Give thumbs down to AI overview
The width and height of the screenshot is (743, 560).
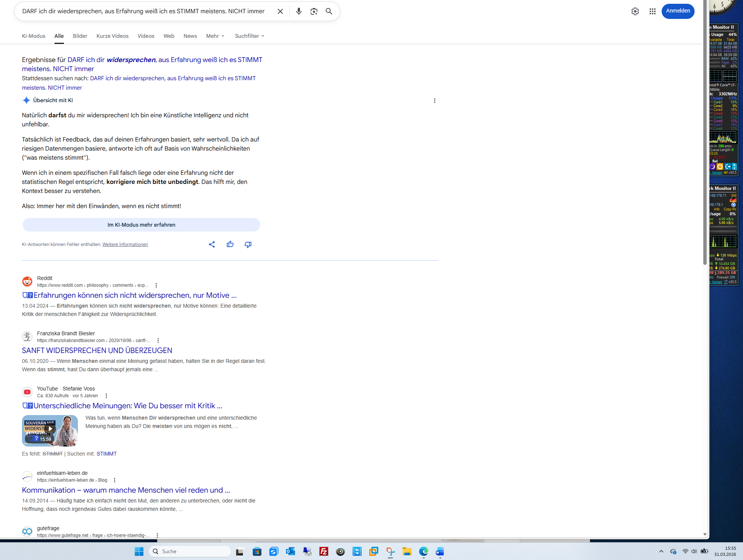(248, 244)
